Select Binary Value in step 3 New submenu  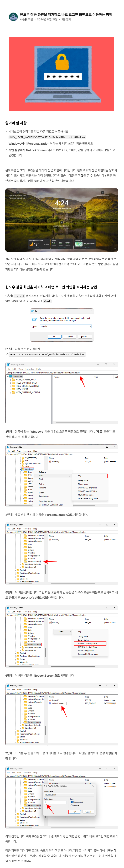pos(83,484)
